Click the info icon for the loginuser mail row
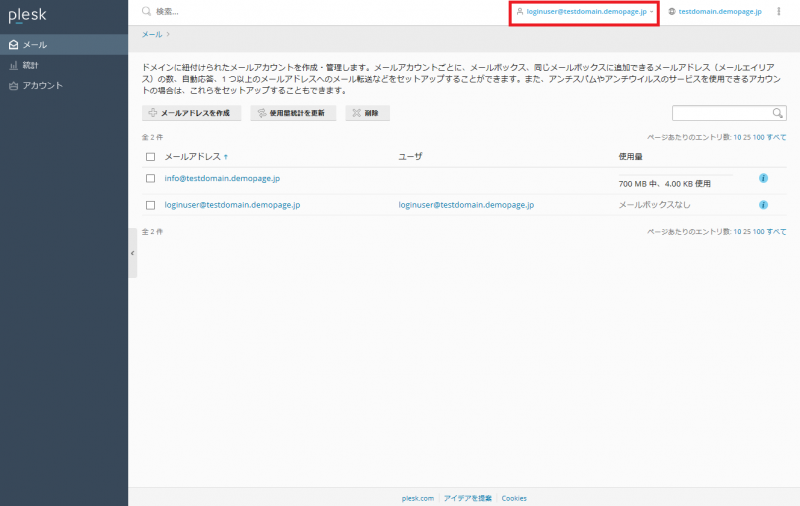This screenshot has height=506, width=800. (x=763, y=205)
